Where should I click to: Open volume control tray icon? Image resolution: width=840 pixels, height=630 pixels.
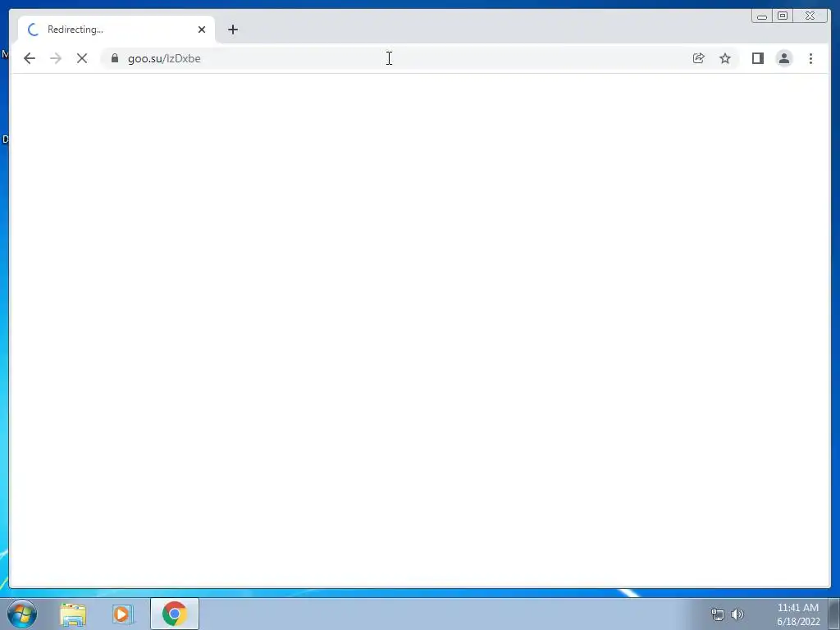click(x=737, y=614)
